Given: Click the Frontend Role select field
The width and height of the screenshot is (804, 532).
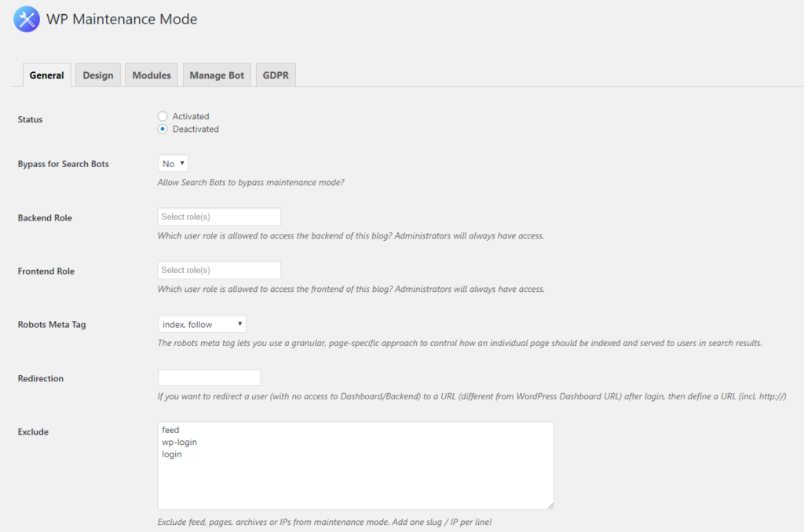Looking at the screenshot, I should [219, 269].
